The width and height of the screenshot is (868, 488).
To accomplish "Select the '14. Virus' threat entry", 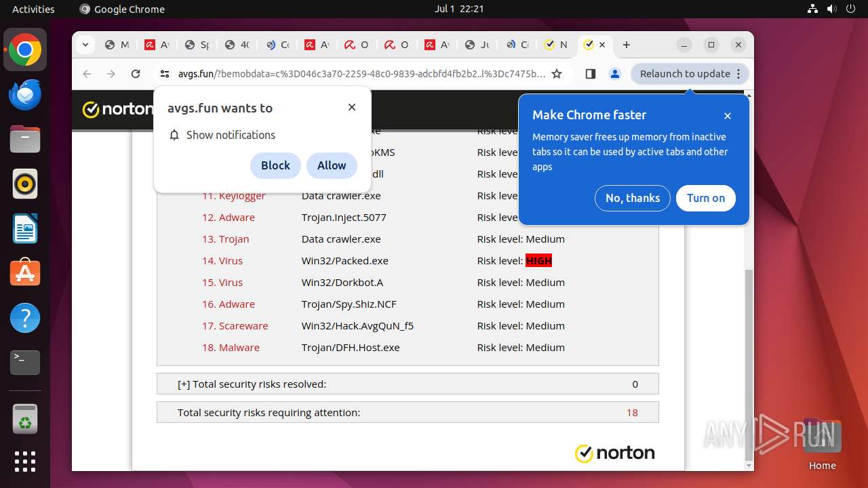I will (222, 260).
